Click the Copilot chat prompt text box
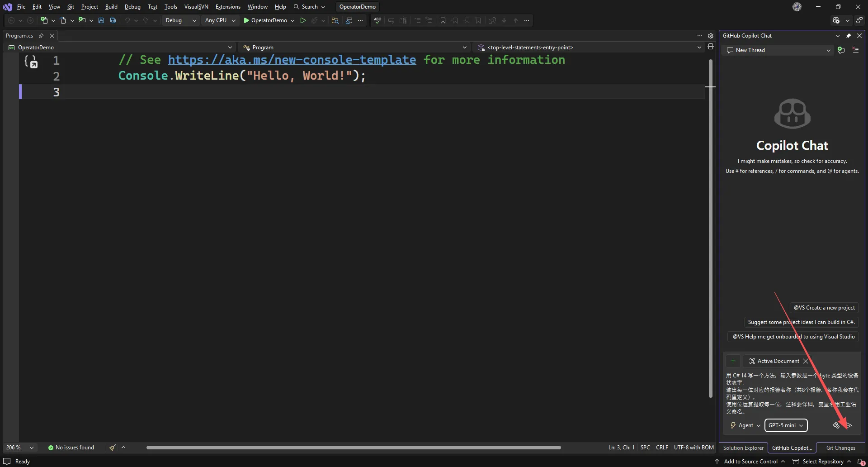 coord(792,393)
